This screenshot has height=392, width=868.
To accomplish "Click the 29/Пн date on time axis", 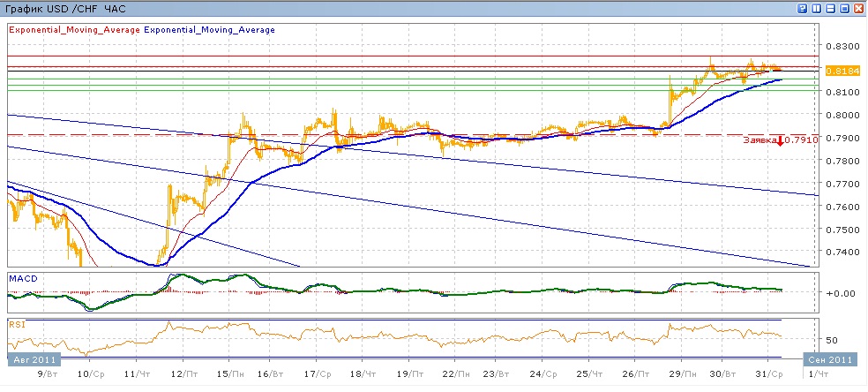I will coord(677,375).
